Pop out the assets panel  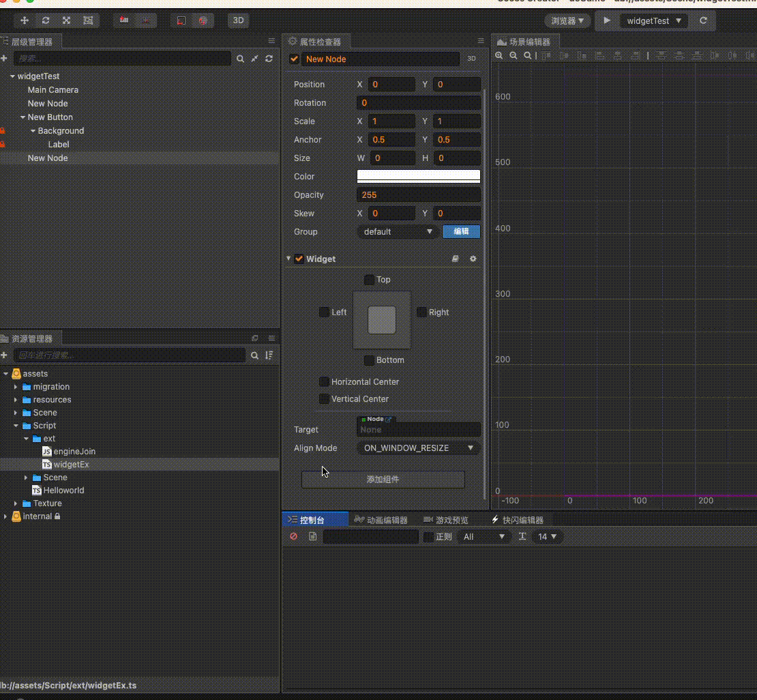coord(255,338)
